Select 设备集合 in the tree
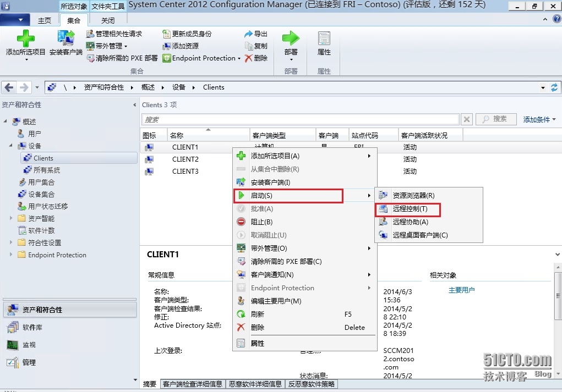 coord(41,195)
